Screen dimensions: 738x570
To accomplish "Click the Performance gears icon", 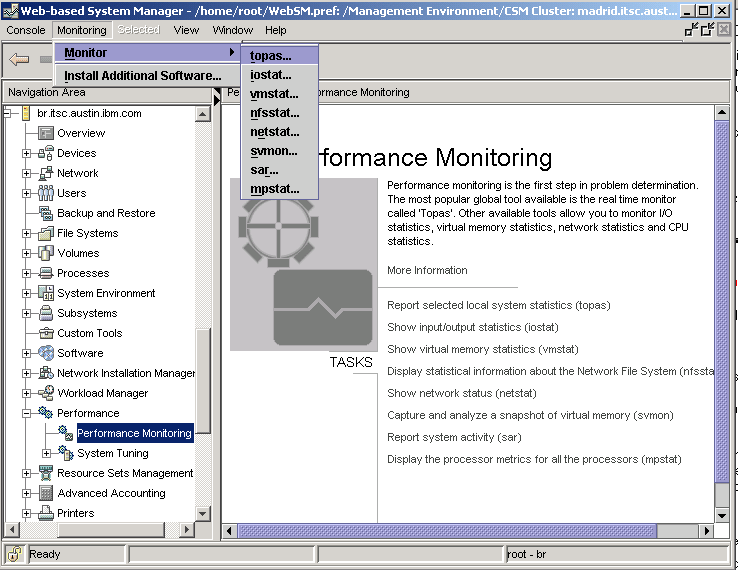I will [x=46, y=413].
